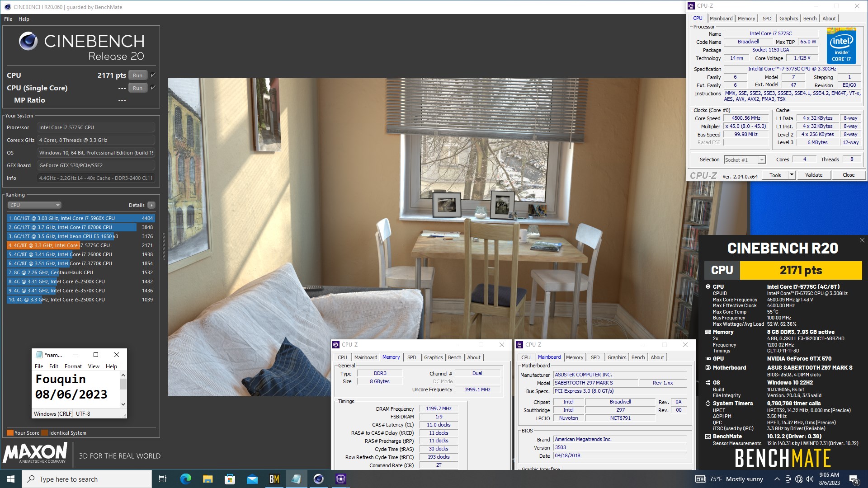The width and height of the screenshot is (868, 488).
Task: Open the notification center icon
Action: [x=854, y=479]
